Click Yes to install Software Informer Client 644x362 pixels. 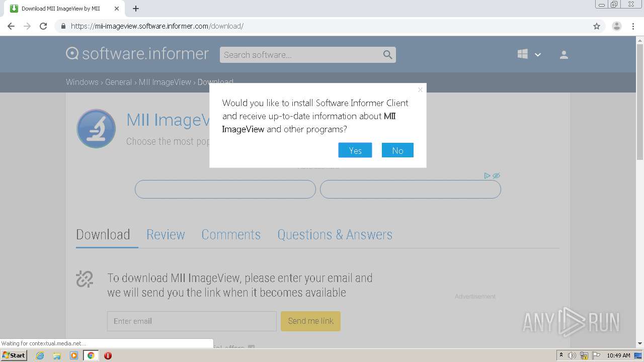click(355, 150)
